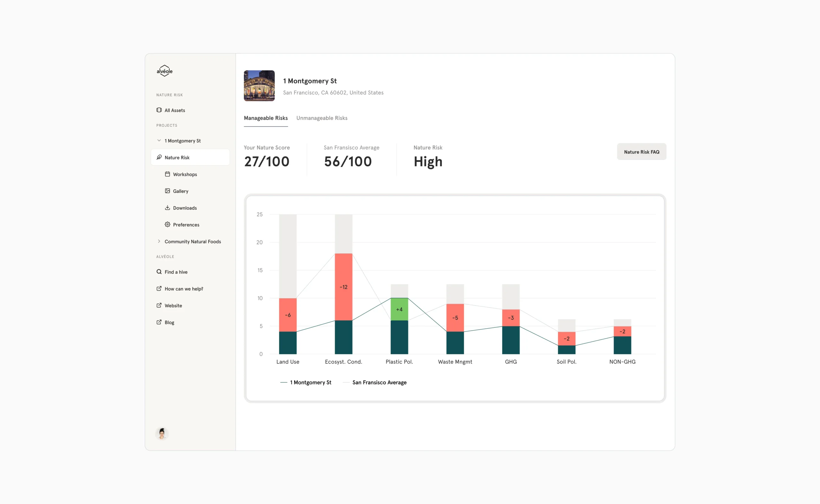This screenshot has width=820, height=504.
Task: Click the Alvéole logo icon at top
Action: click(165, 71)
